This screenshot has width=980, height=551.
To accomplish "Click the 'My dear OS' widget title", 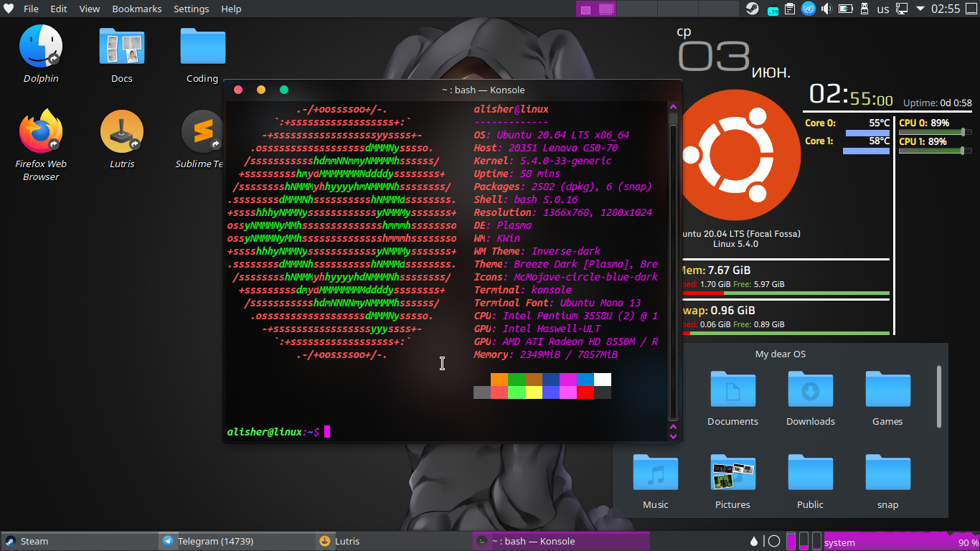I will click(781, 354).
